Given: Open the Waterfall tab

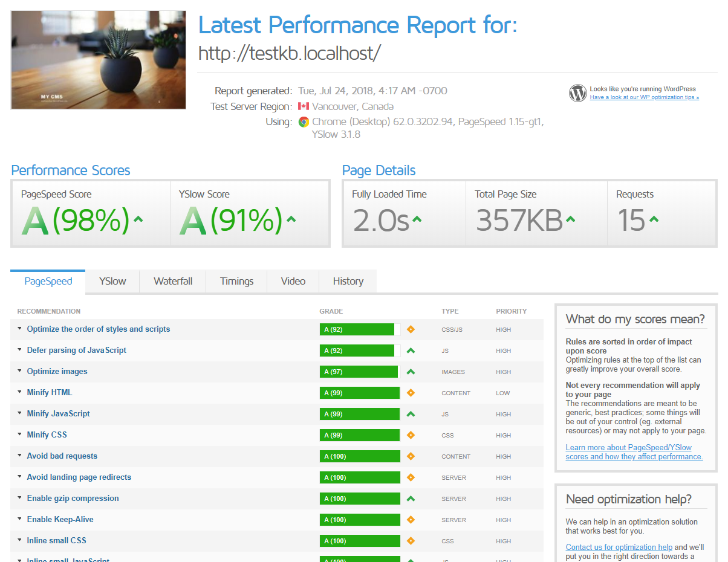Looking at the screenshot, I should (173, 282).
